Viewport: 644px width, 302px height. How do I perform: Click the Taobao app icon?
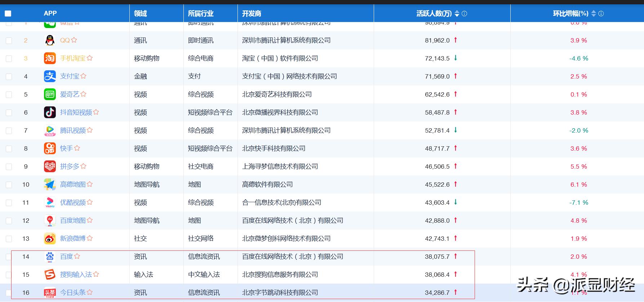click(x=50, y=58)
